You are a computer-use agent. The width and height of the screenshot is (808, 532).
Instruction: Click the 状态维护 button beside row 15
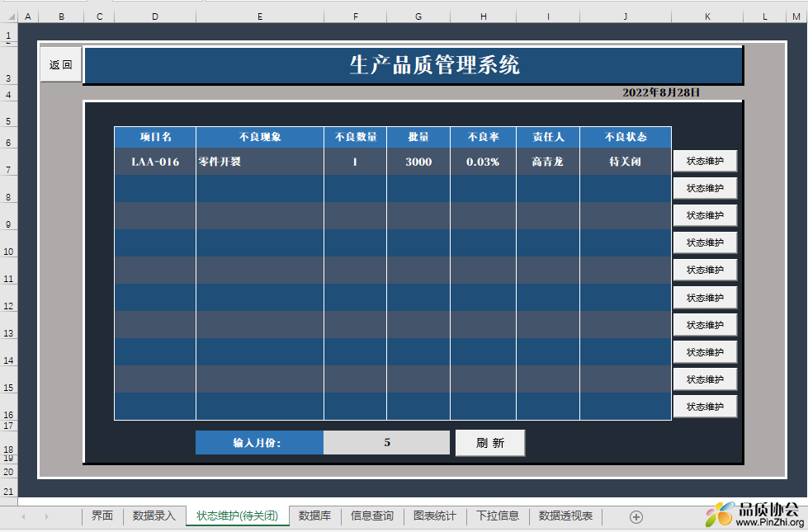point(705,379)
